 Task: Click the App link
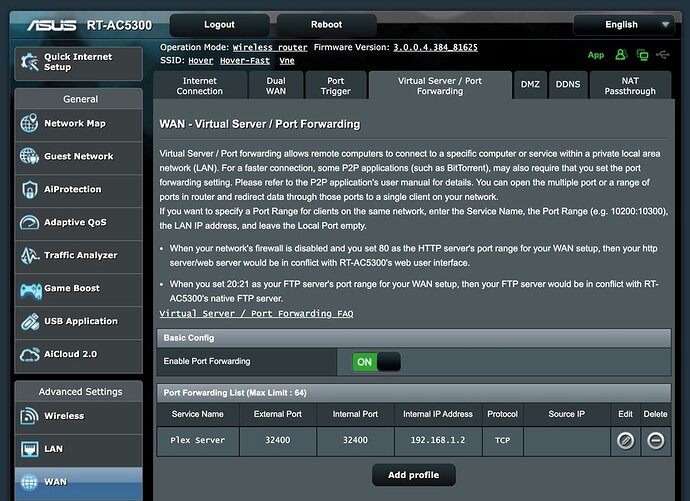tap(596, 55)
